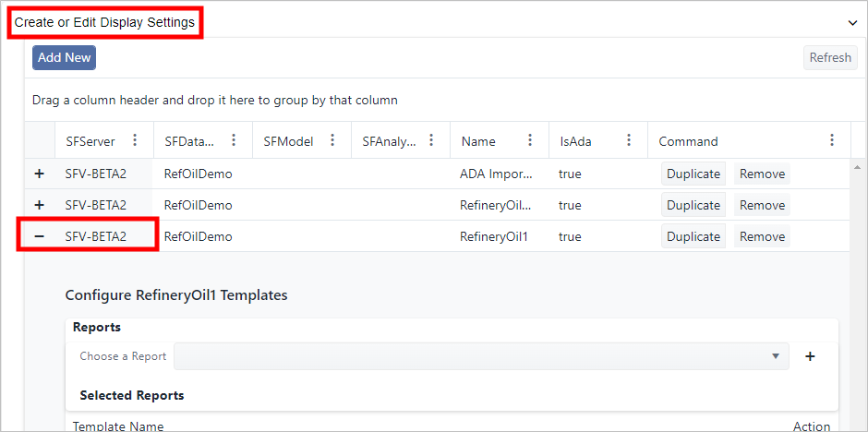868x432 pixels.
Task: Duplicate the ADA Import setting
Action: coord(693,174)
